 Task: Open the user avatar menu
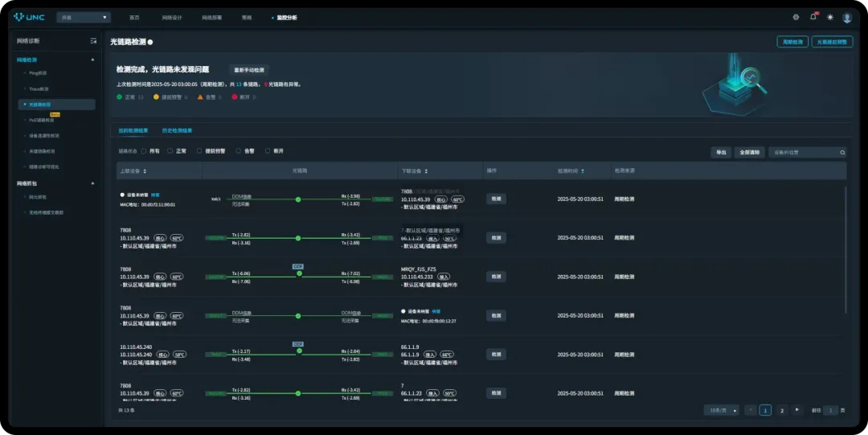coord(847,17)
